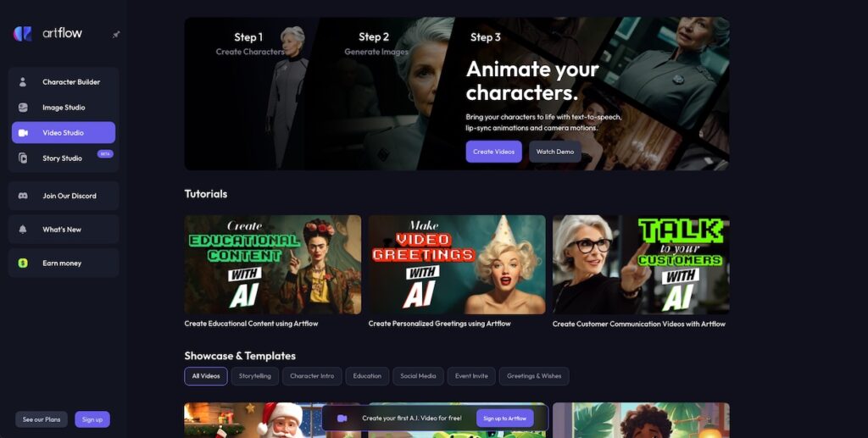Open the Watch Demo video

[555, 152]
